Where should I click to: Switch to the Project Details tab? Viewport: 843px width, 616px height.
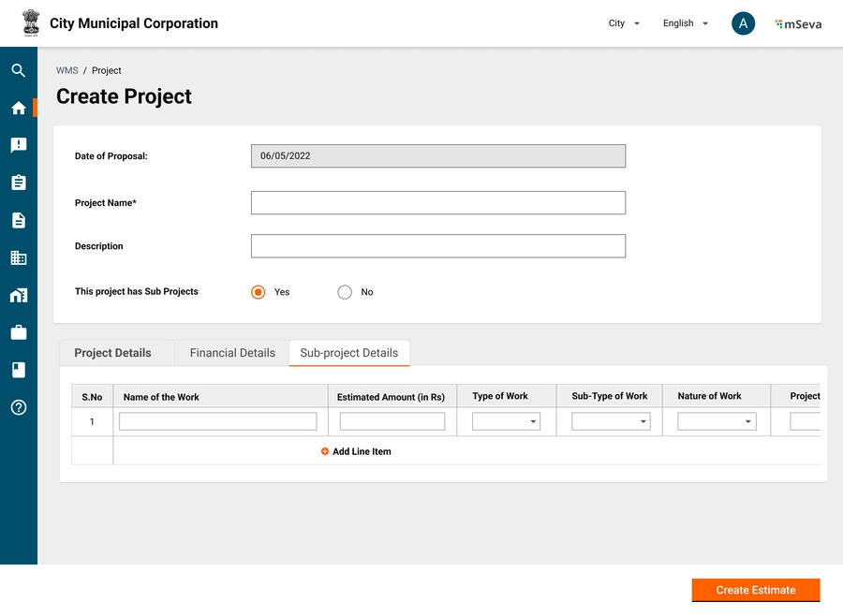point(112,353)
